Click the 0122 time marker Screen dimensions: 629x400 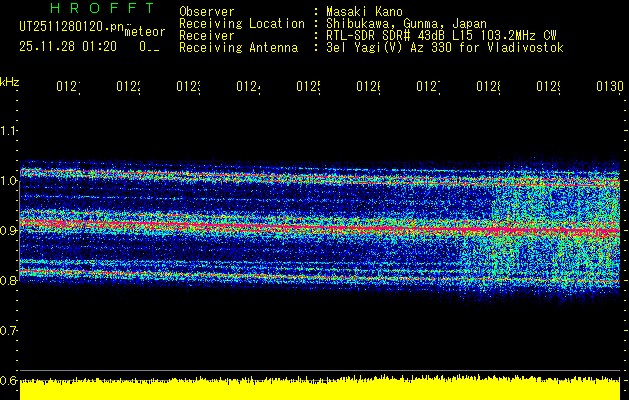pos(128,86)
